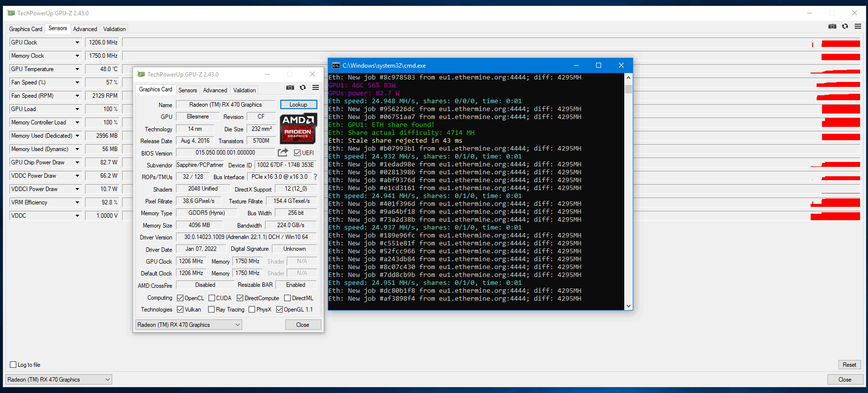Screen dimensions: 868x393
Task: Click 82.7 W chip power value
Action: (102, 162)
